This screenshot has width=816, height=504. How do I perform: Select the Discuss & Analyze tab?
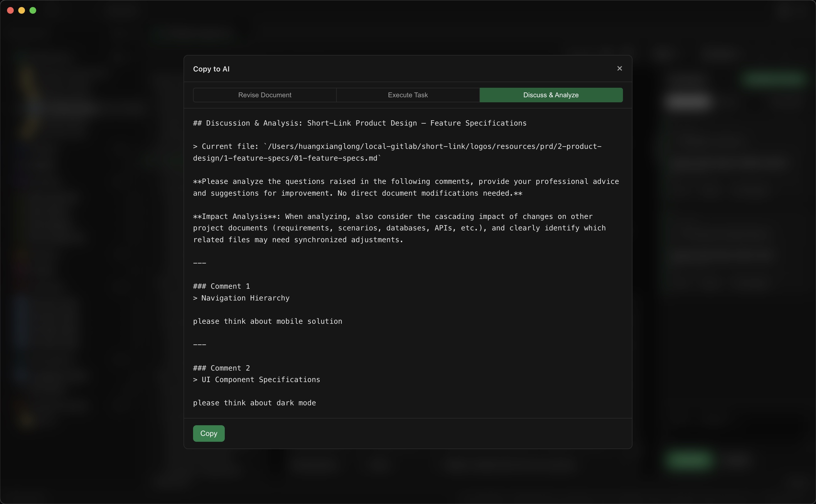(551, 95)
